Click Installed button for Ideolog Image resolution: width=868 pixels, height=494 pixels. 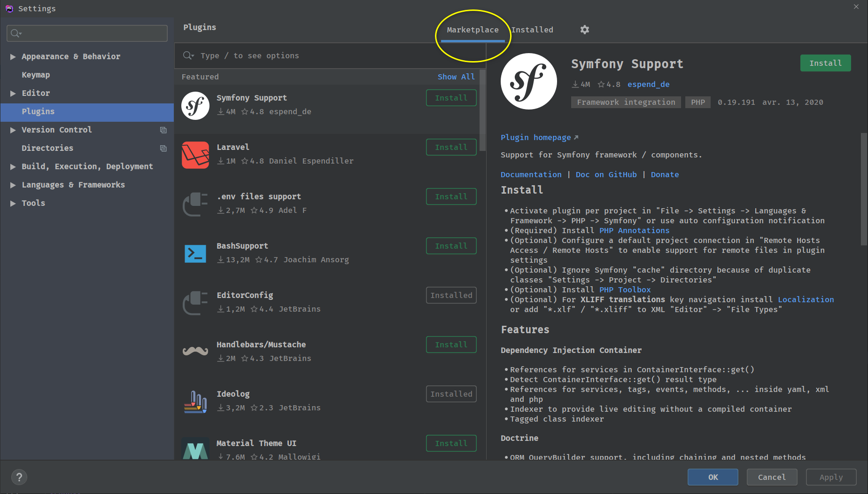451,394
